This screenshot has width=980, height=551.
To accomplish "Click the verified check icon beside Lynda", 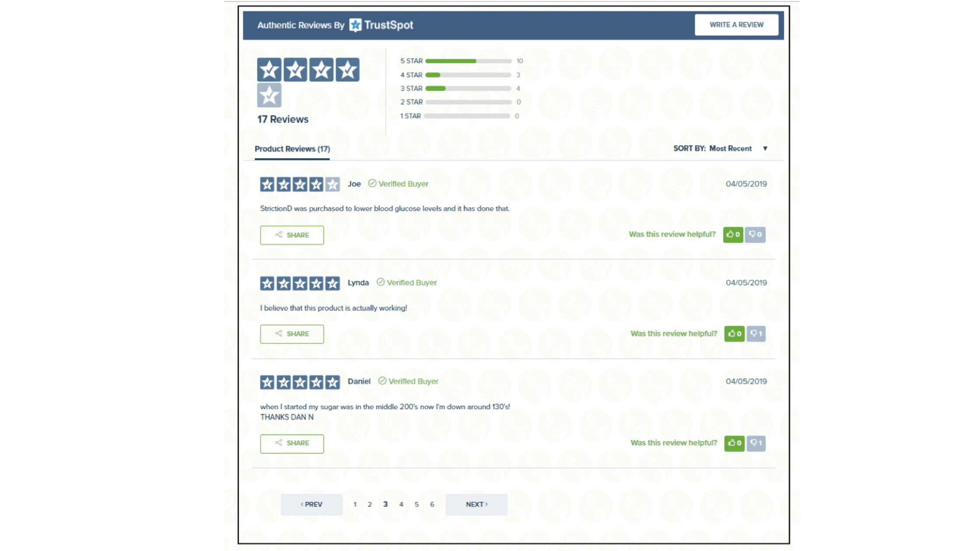I will click(x=380, y=282).
